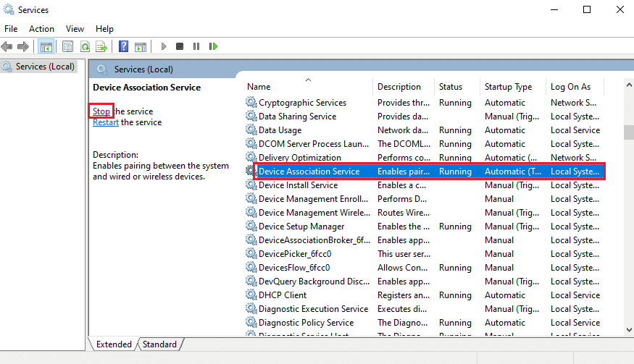Viewport: 634px width, 364px height.
Task: Click the Restart the service link
Action: tap(106, 122)
